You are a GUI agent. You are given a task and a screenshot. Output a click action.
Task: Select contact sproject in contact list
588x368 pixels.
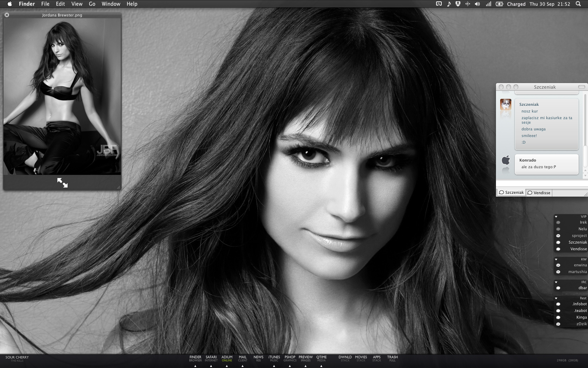[571, 236]
